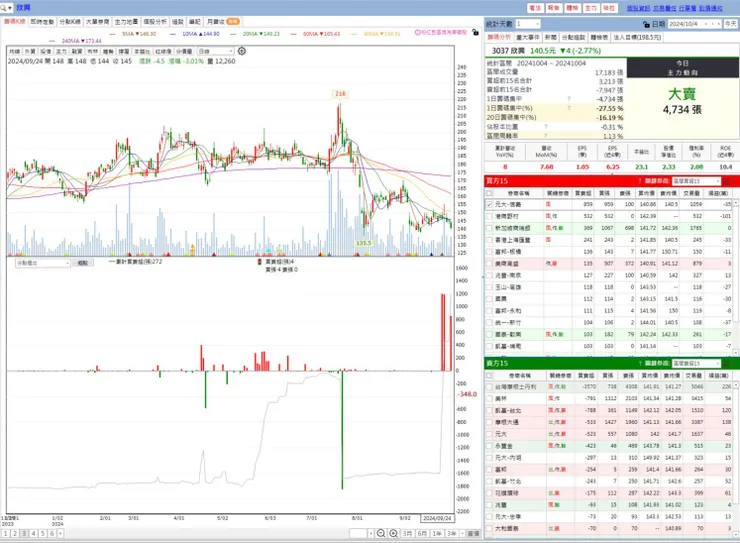Image resolution: width=740 pixels, height=543 pixels.
Task: Set chart range to 1年
Action: [x=437, y=534]
